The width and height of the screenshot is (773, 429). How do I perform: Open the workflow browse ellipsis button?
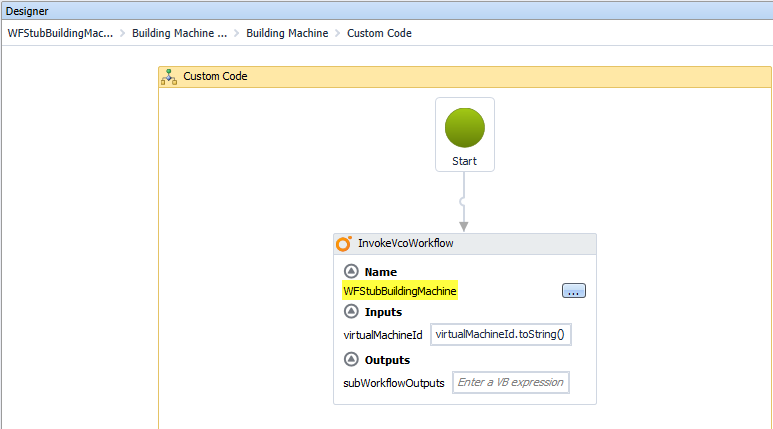[x=573, y=291]
